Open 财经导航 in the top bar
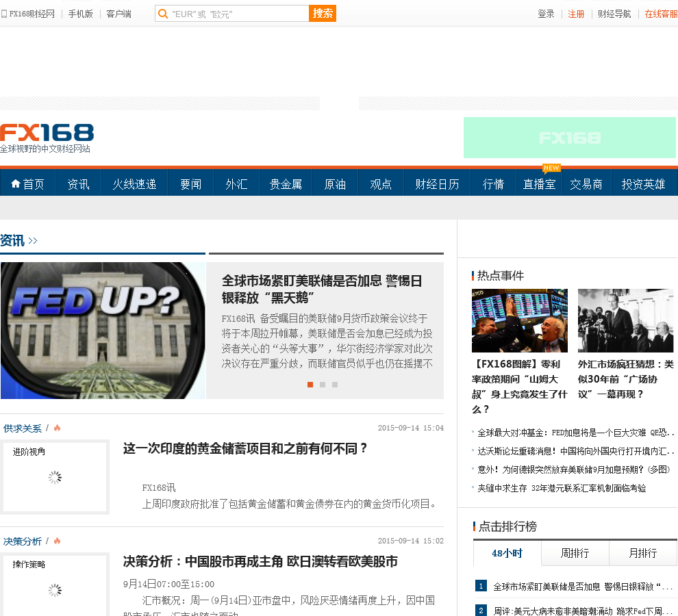Image resolution: width=678 pixels, height=616 pixels. (614, 14)
